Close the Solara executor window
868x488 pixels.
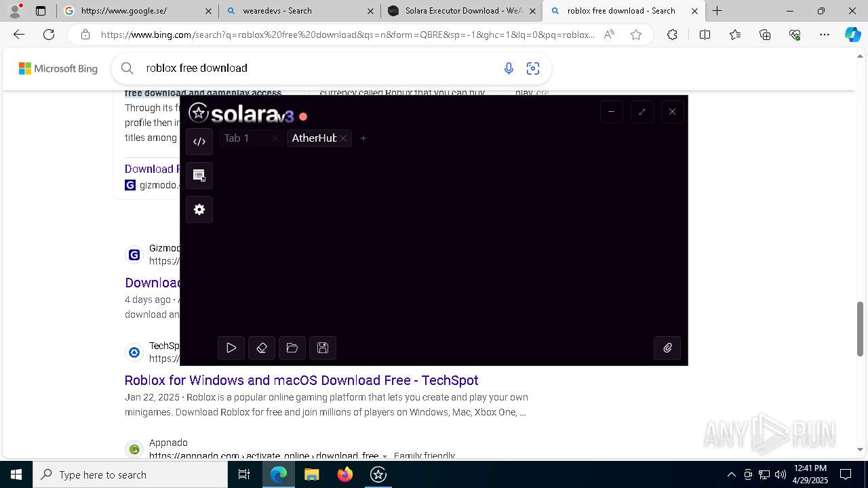coord(672,112)
